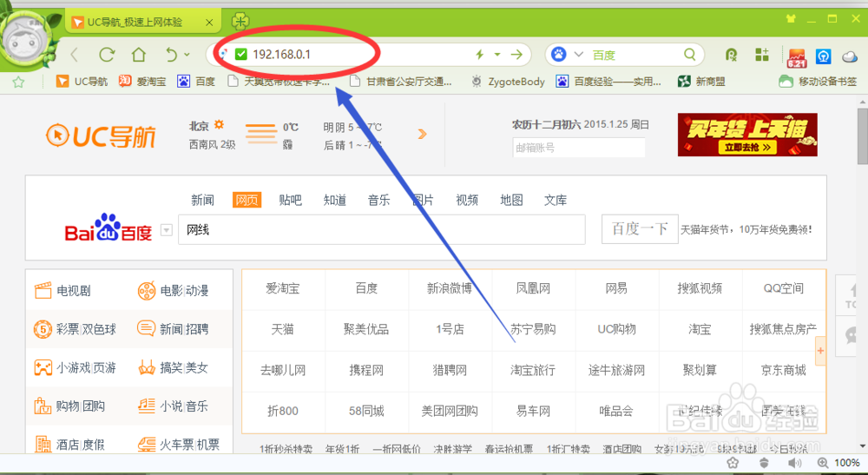Expand the undo history dropdown arrow
Screen dimensions: 868x475
point(187,54)
